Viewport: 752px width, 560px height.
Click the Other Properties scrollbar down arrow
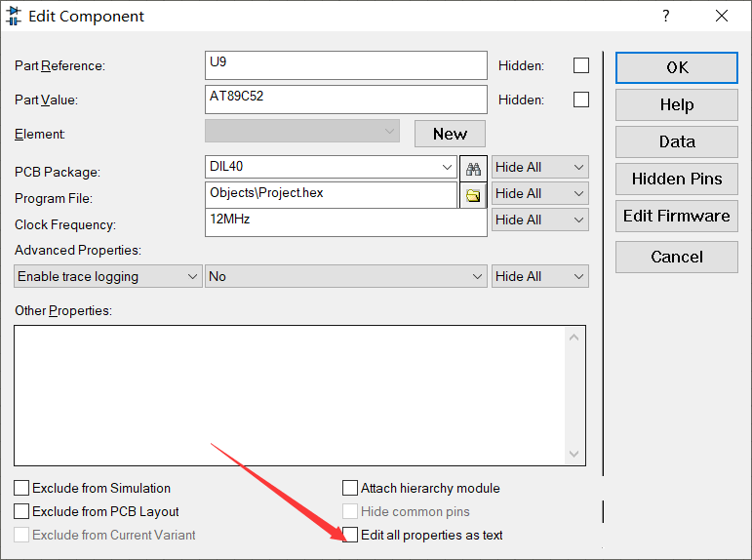click(x=575, y=455)
